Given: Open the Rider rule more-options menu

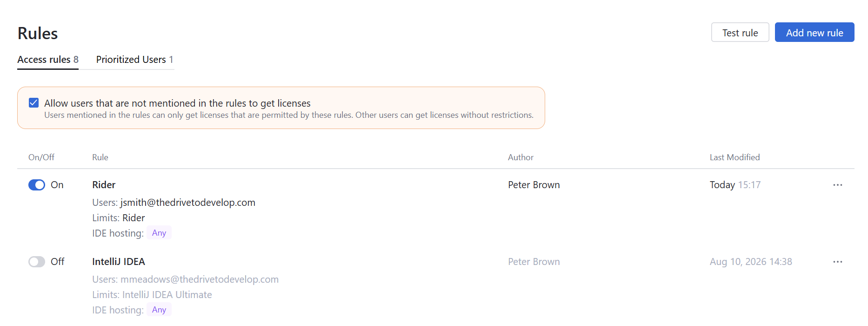Looking at the screenshot, I should 838,185.
